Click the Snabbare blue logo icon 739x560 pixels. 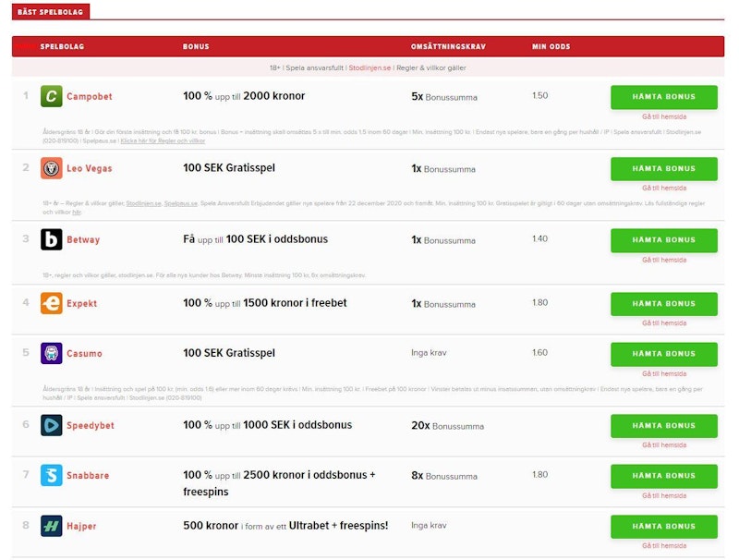52,475
